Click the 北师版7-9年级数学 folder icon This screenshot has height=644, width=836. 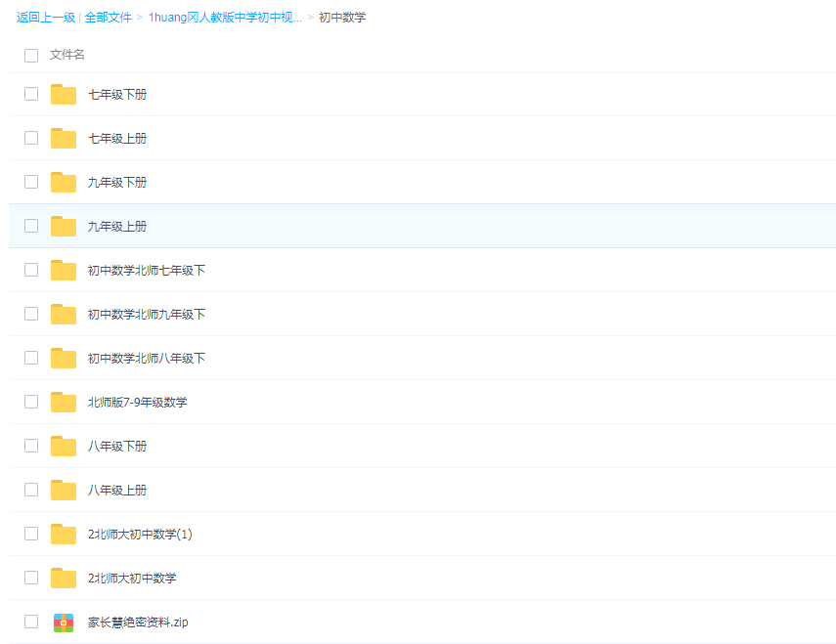(63, 402)
